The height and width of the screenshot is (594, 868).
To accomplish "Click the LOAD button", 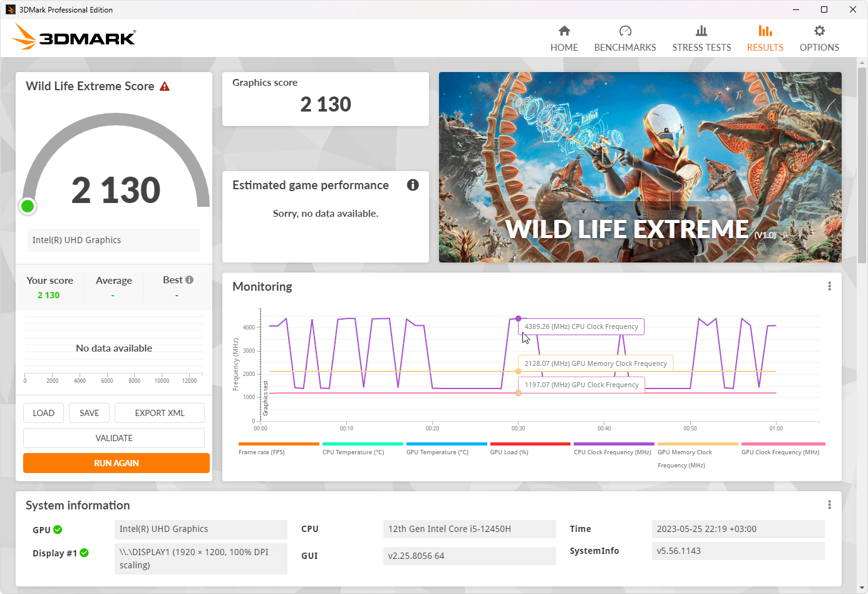I will click(44, 413).
